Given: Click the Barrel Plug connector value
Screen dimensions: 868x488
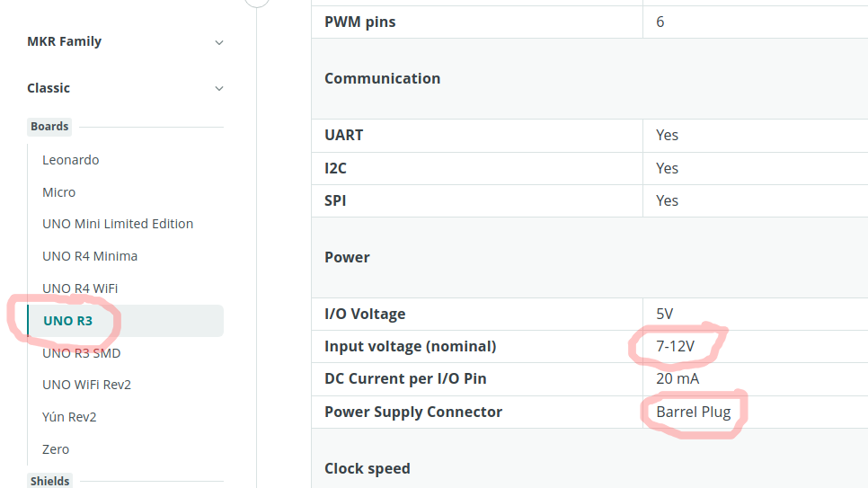Looking at the screenshot, I should click(694, 413).
